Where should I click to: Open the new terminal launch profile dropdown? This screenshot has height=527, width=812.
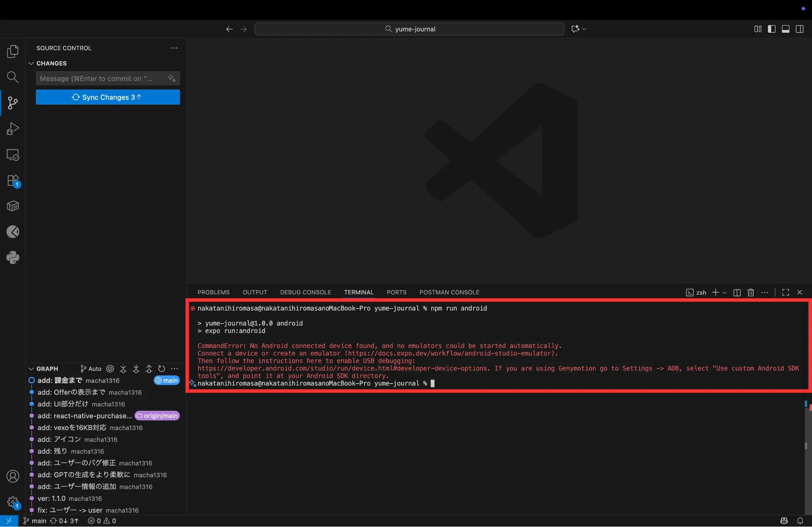pos(724,292)
